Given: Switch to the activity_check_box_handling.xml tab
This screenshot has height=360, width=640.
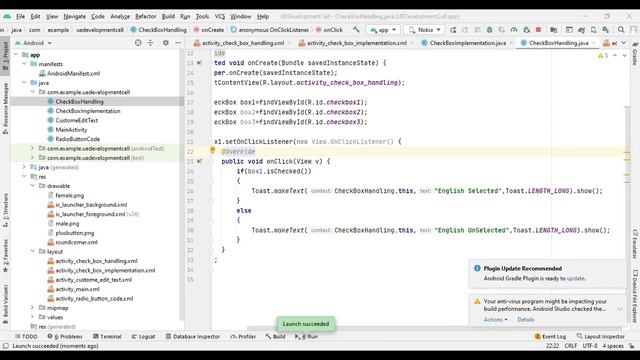Looking at the screenshot, I should coord(243,43).
